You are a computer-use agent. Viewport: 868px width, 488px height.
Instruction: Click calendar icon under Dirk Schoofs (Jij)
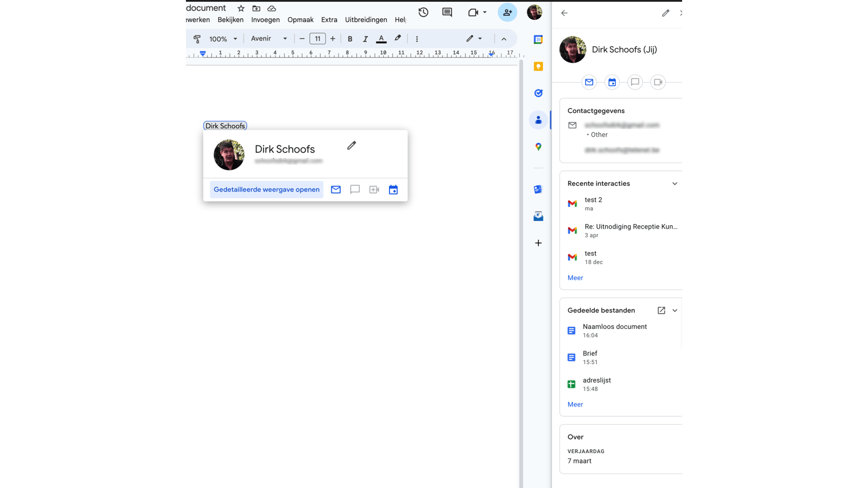point(612,82)
